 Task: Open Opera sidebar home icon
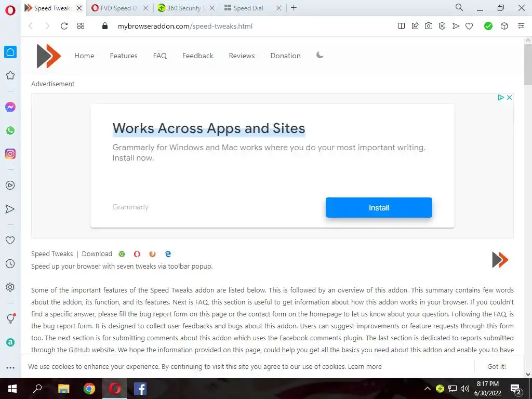(10, 52)
